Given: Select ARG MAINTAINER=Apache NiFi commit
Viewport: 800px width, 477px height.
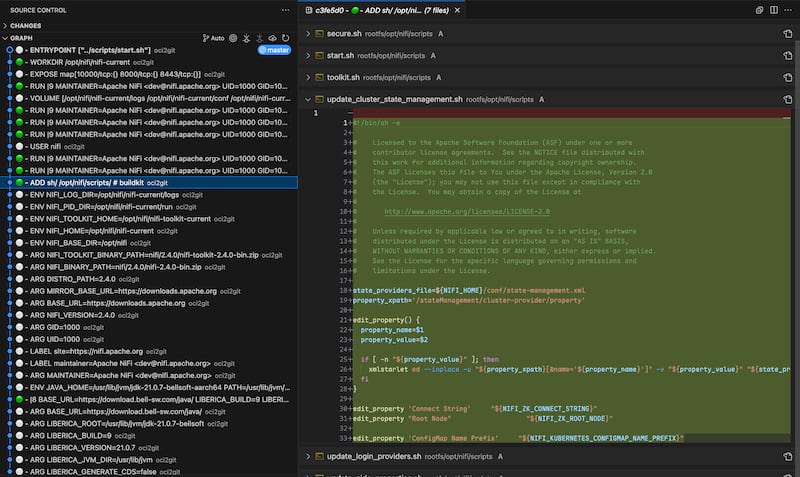Looking at the screenshot, I should 148,375.
